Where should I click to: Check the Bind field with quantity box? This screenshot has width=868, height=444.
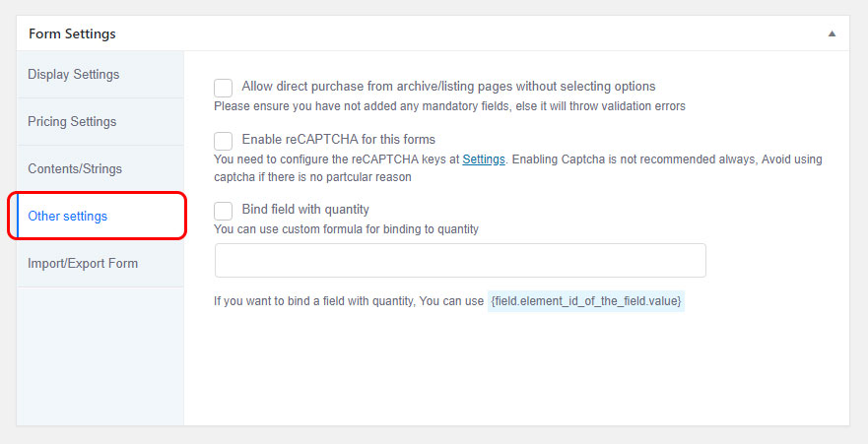(223, 211)
